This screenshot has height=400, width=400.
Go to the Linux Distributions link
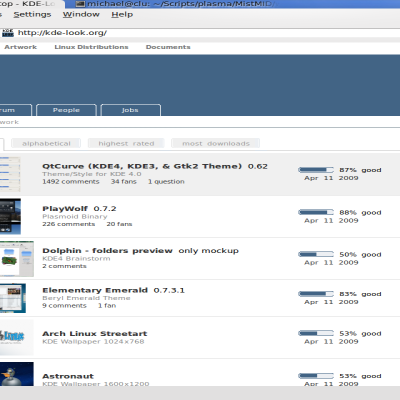click(x=91, y=47)
